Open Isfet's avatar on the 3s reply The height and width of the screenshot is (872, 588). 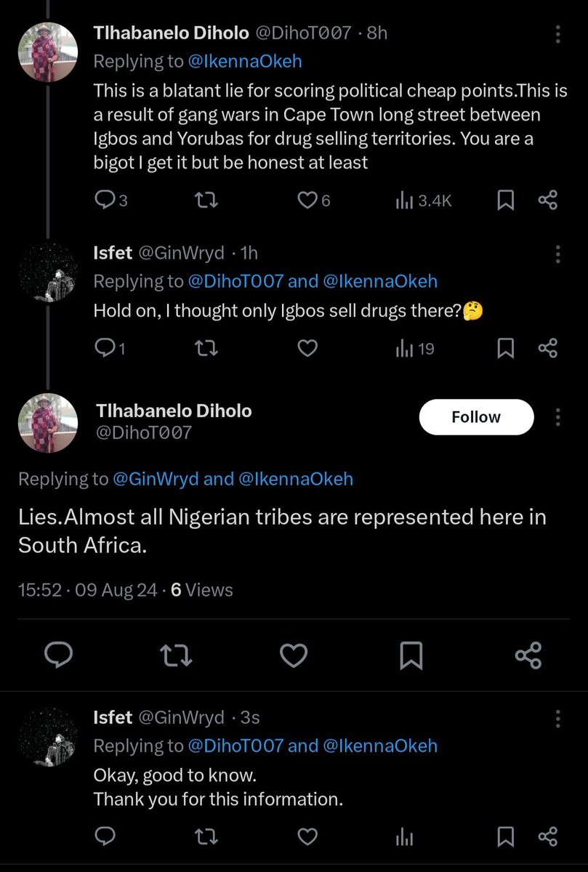coord(48,738)
